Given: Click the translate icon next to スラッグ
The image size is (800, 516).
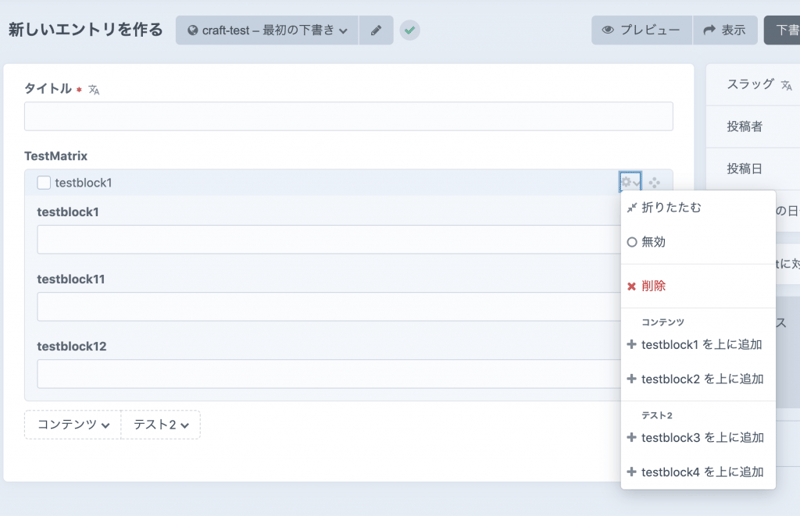Looking at the screenshot, I should click(786, 86).
